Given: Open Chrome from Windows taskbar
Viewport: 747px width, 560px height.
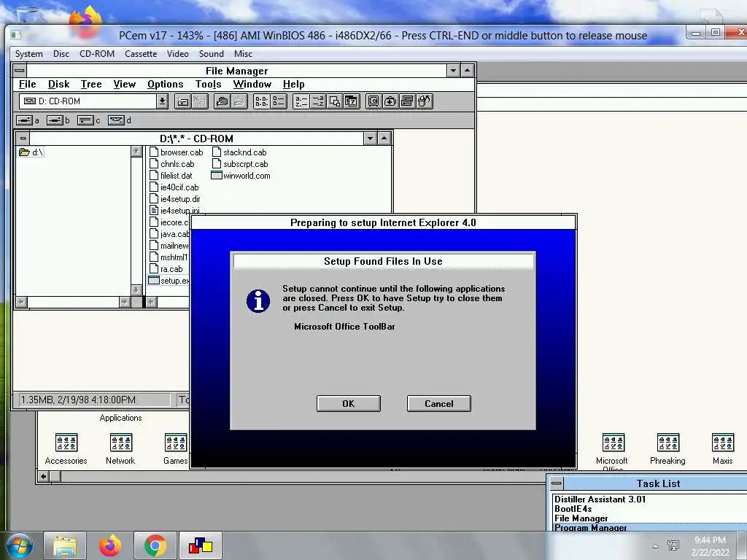Looking at the screenshot, I should [155, 545].
